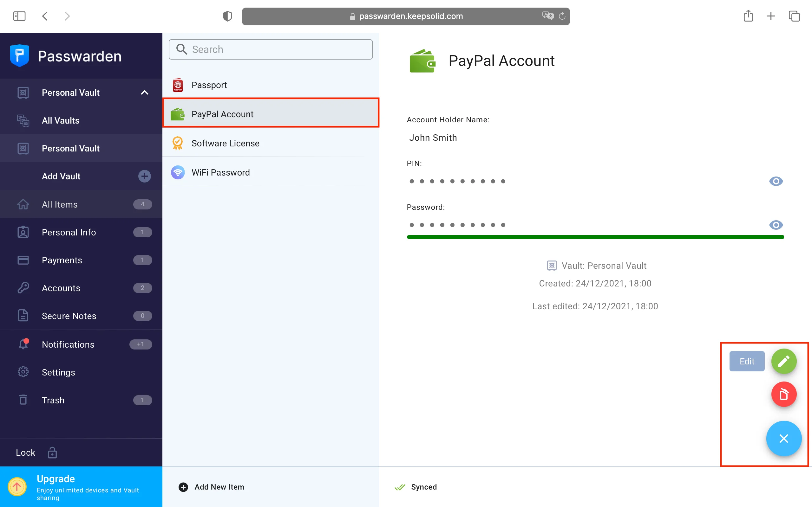
Task: Reveal the PIN with eye icon
Action: 776,181
